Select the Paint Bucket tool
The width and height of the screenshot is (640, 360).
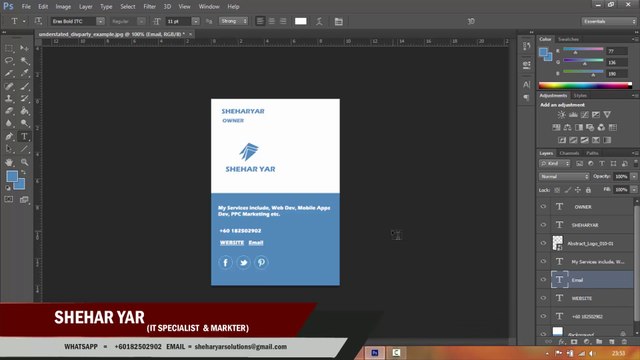[x=24, y=111]
